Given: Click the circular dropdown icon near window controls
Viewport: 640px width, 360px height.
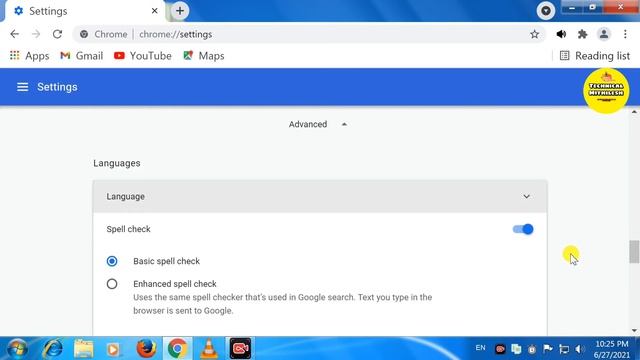Looking at the screenshot, I should [x=546, y=11].
